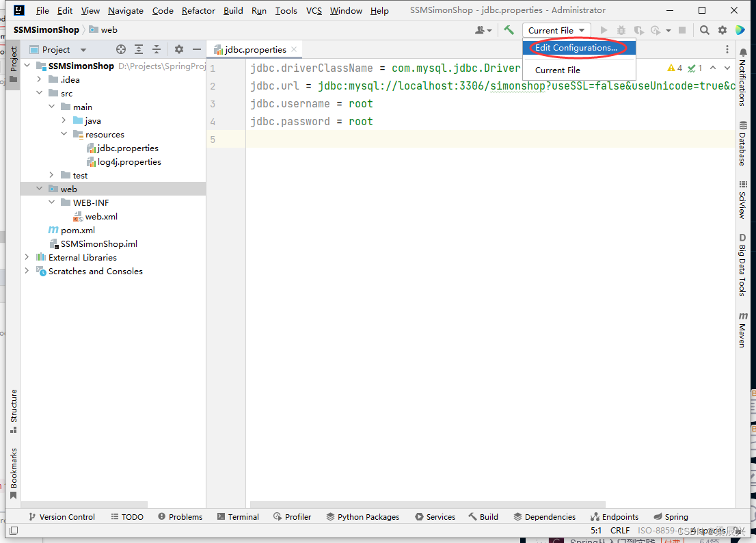Select web.xml file in tree
The width and height of the screenshot is (756, 543).
96,217
